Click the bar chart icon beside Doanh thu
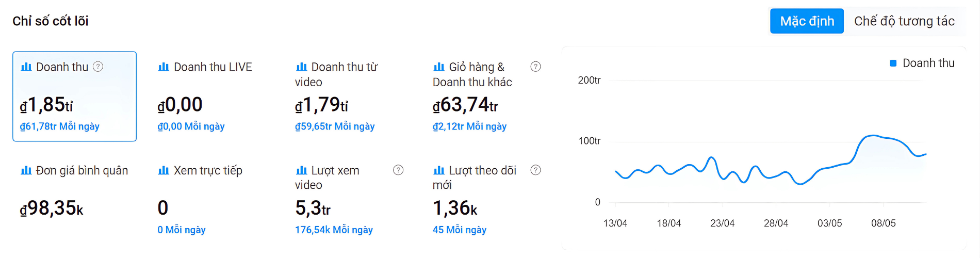Screen dimensions: 980x258 (26, 67)
